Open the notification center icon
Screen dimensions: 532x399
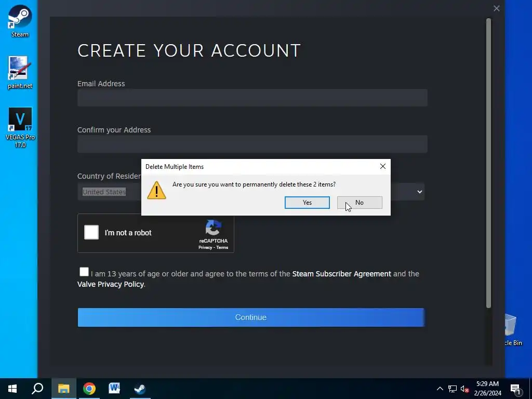(x=515, y=389)
